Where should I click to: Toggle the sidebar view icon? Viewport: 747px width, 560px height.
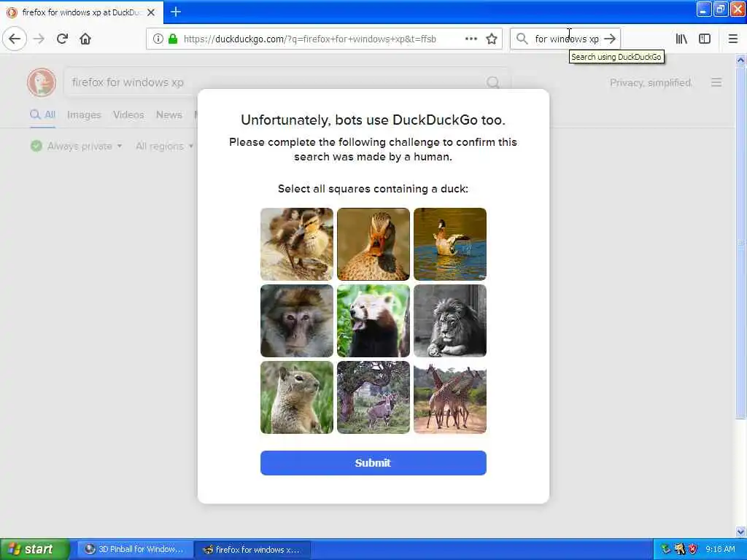705,39
